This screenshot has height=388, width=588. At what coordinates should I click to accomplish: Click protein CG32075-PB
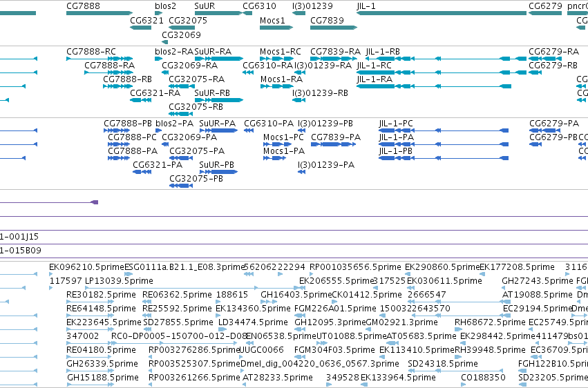point(181,186)
